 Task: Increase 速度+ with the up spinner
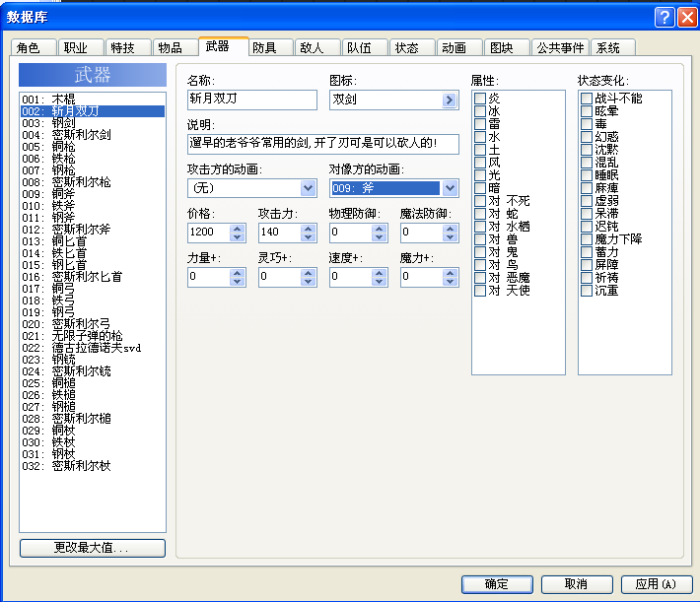pyautogui.click(x=379, y=273)
